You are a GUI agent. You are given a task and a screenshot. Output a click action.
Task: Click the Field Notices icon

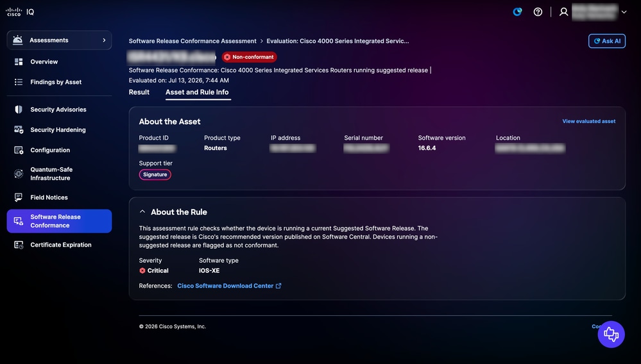point(19,197)
